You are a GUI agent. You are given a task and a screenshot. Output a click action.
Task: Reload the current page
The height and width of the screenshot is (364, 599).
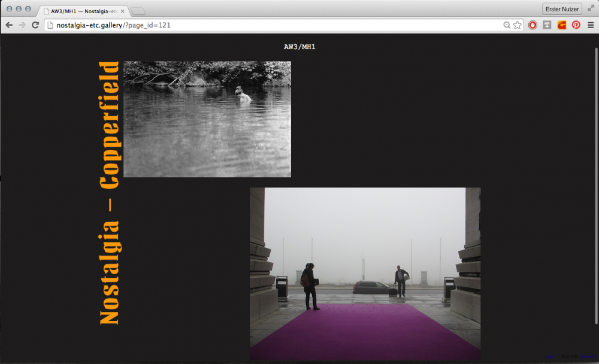[35, 25]
